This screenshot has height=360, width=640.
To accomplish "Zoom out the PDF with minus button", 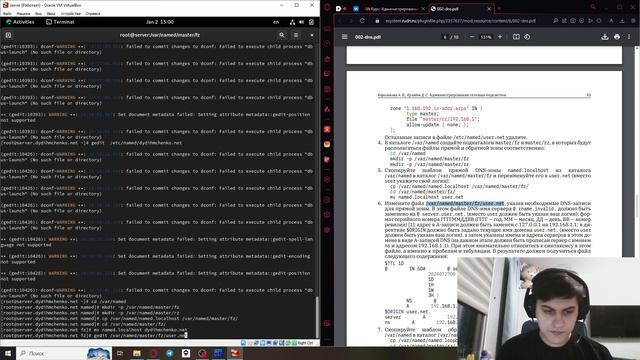I will click(x=472, y=37).
